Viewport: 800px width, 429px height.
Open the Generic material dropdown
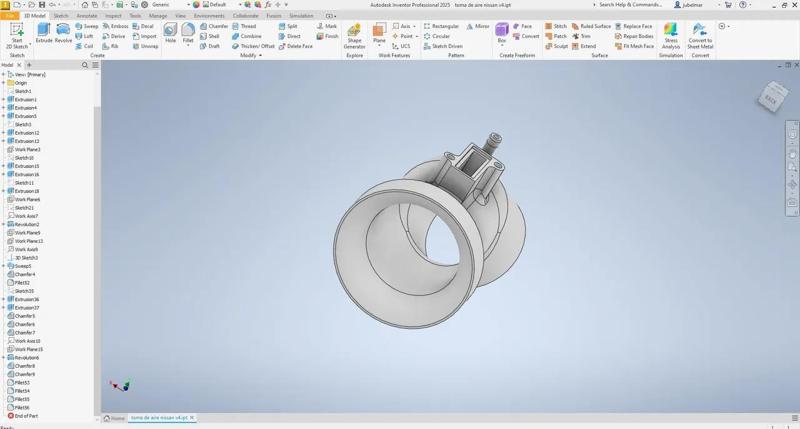pyautogui.click(x=188, y=5)
